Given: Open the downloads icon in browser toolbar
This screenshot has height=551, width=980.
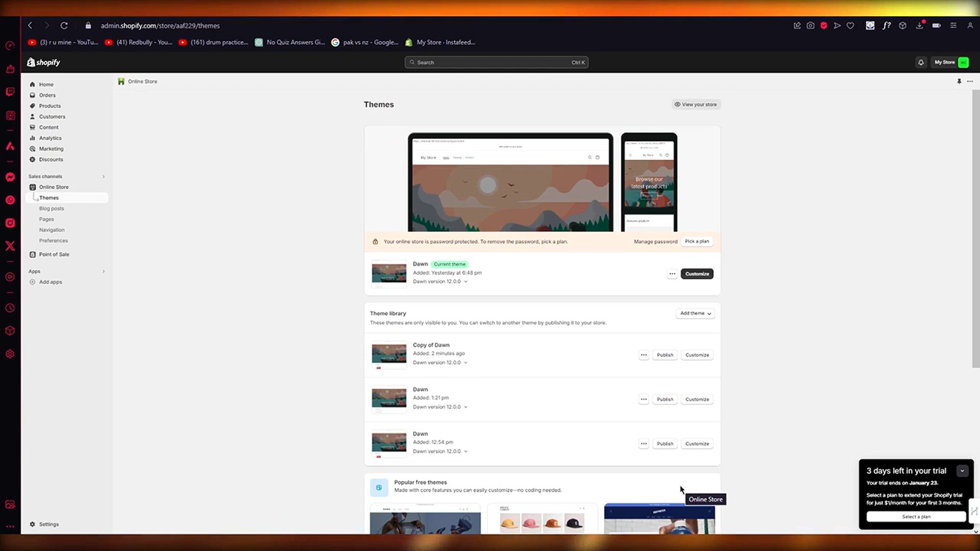Looking at the screenshot, I should click(920, 26).
